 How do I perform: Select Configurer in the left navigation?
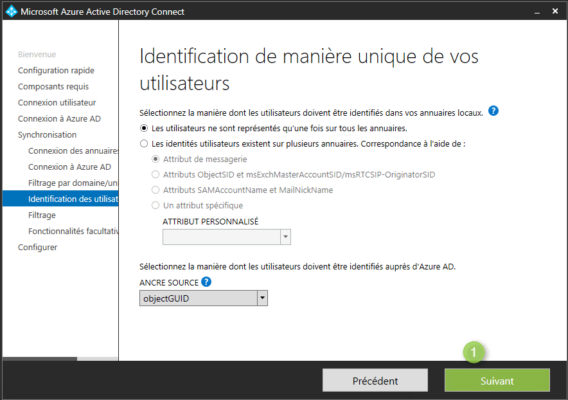(x=38, y=247)
